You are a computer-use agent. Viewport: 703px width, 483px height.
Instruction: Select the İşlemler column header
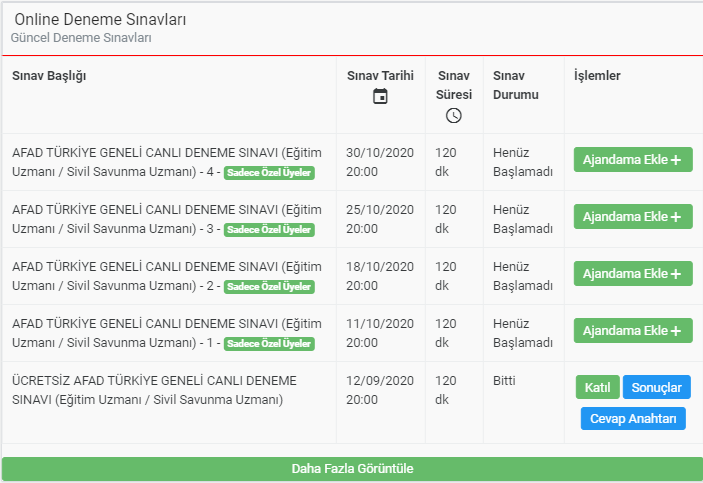coord(597,76)
